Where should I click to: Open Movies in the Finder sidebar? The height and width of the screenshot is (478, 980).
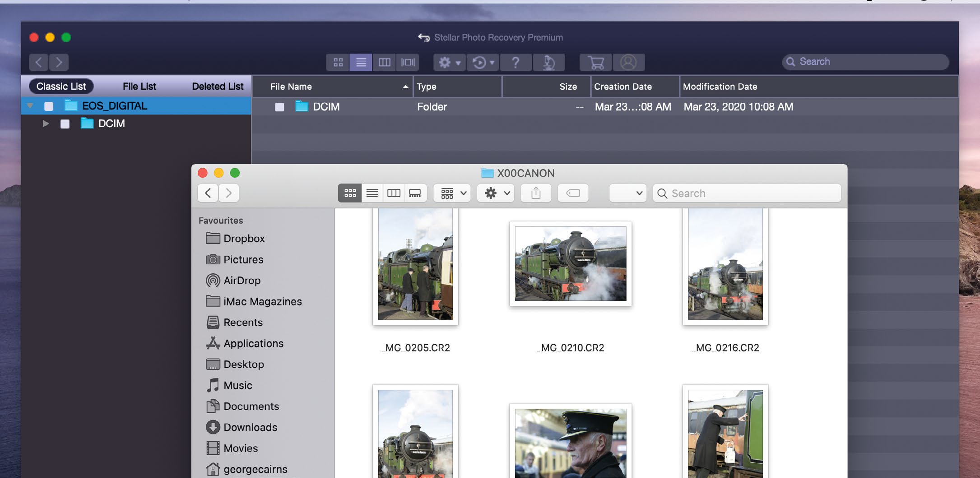click(x=232, y=448)
